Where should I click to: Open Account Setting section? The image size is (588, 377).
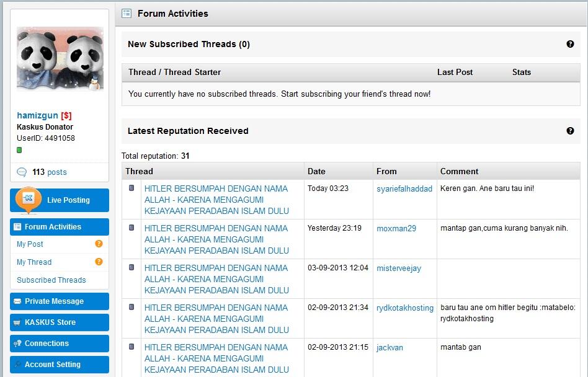(60, 364)
